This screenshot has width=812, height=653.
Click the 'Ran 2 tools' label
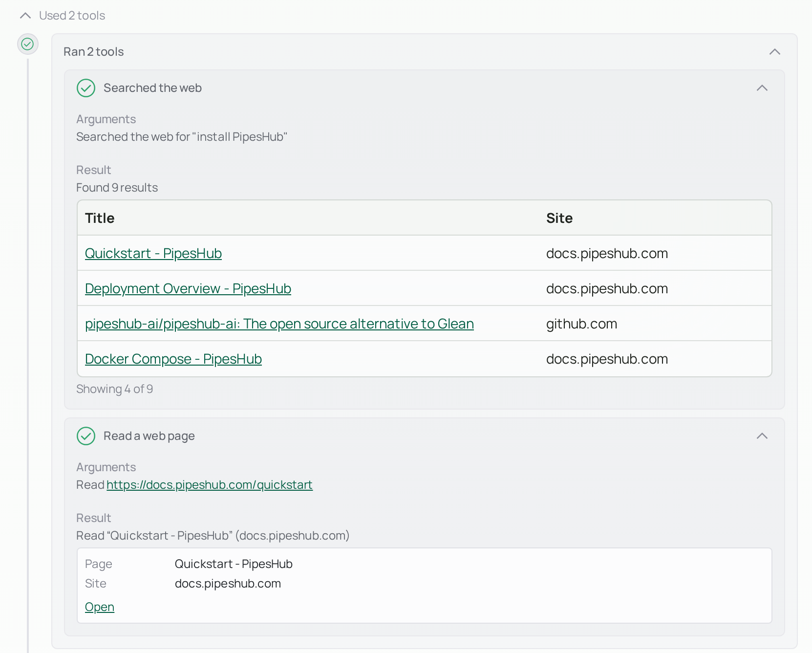(x=94, y=52)
